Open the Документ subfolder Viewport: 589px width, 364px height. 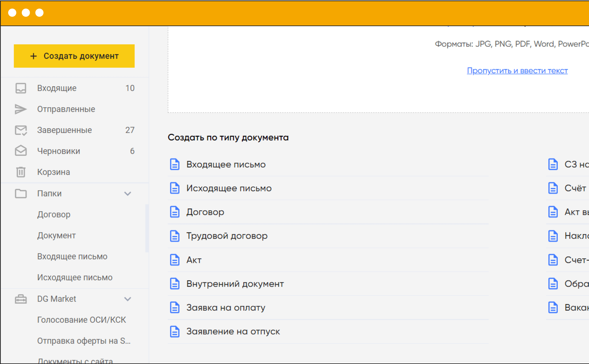pyautogui.click(x=56, y=235)
